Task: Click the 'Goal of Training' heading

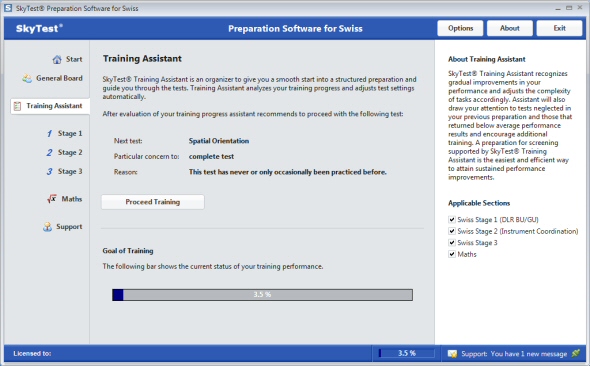Action: (x=128, y=251)
